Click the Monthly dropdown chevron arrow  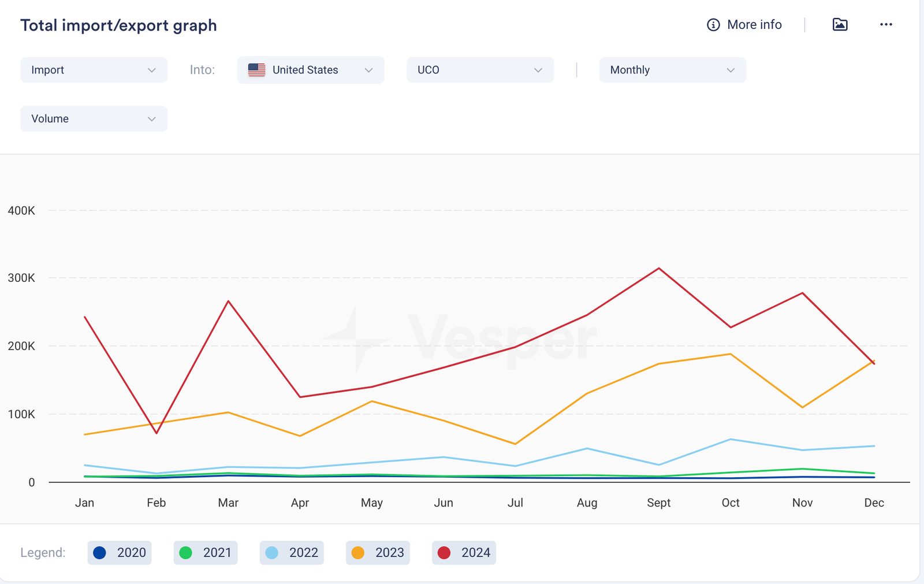731,70
